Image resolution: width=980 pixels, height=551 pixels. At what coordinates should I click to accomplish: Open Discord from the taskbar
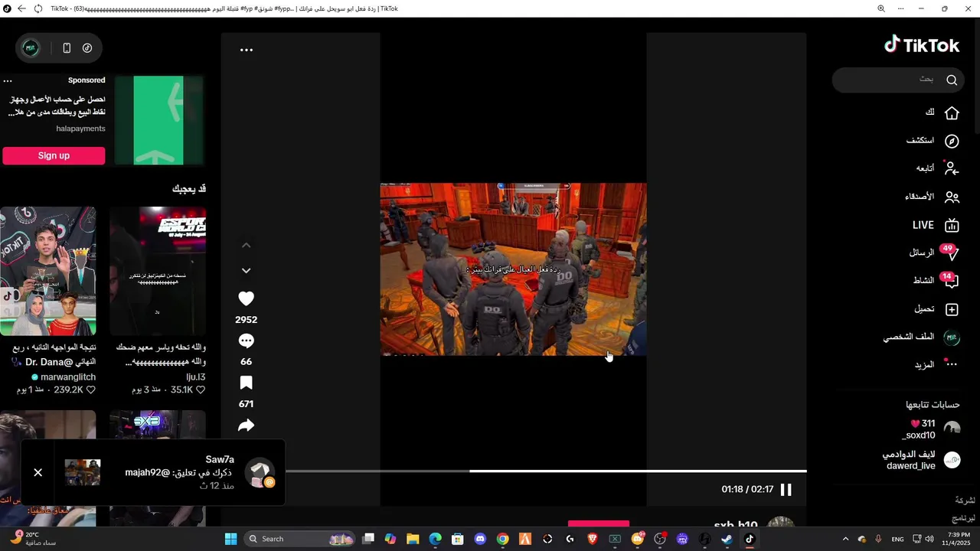tap(480, 539)
